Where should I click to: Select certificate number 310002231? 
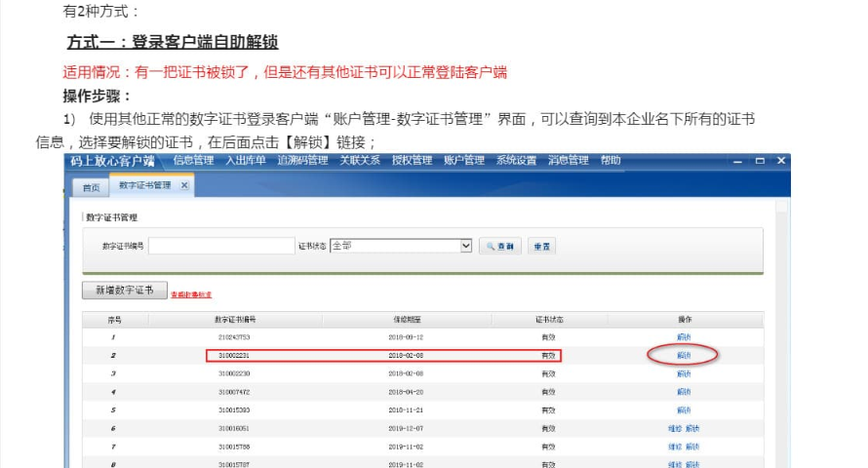(234, 355)
